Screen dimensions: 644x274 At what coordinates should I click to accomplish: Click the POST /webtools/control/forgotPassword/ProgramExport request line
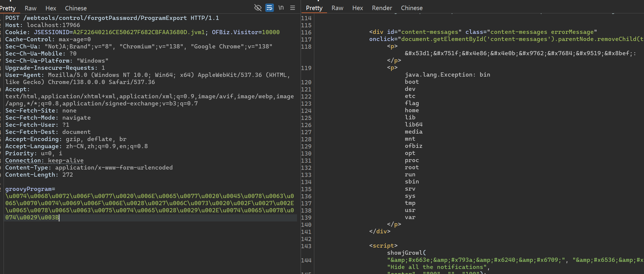point(112,18)
